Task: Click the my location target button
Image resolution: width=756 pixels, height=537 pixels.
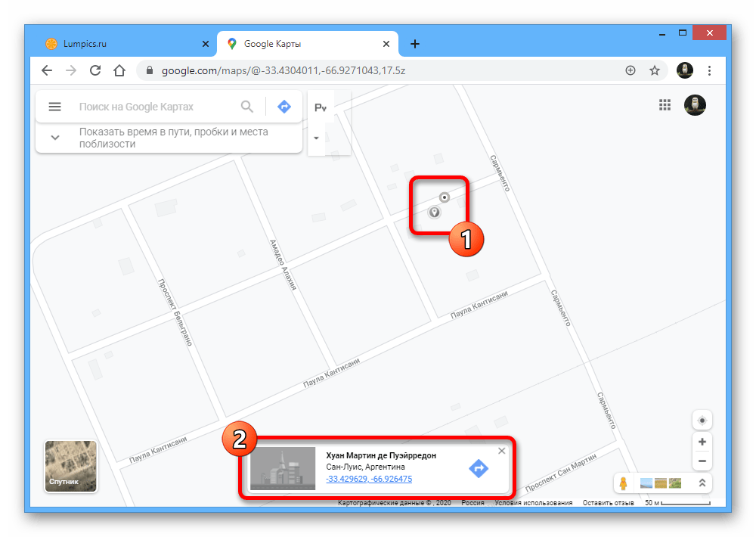Action: pyautogui.click(x=702, y=421)
